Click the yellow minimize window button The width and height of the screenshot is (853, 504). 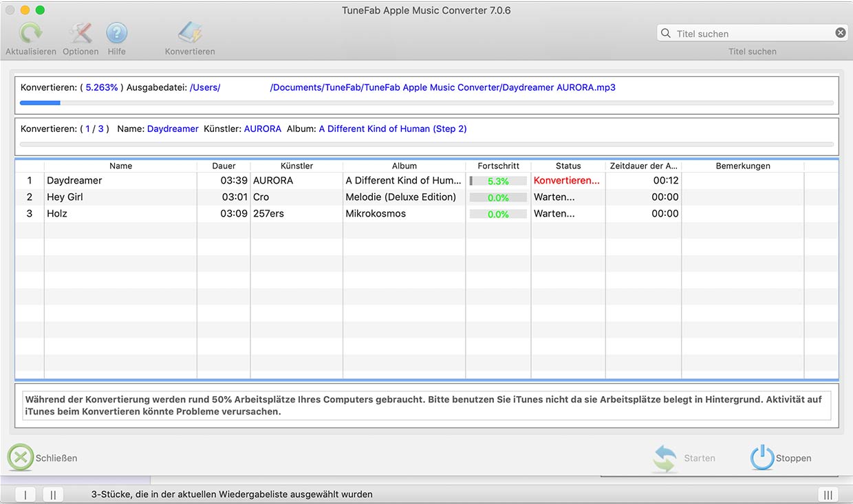(x=25, y=10)
